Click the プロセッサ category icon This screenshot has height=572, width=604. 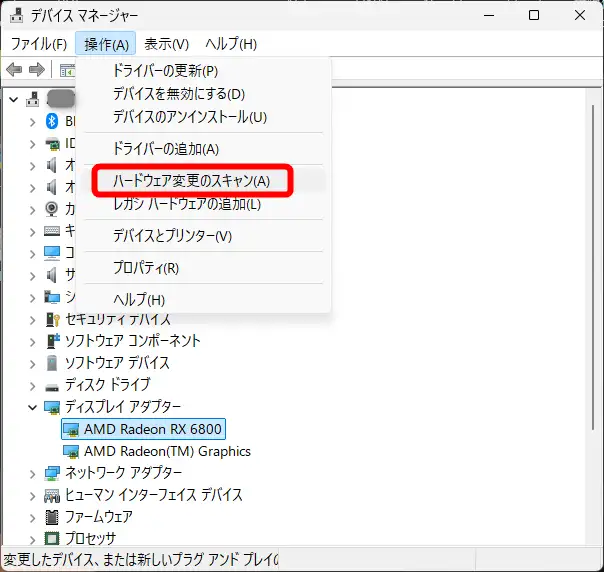[53, 539]
